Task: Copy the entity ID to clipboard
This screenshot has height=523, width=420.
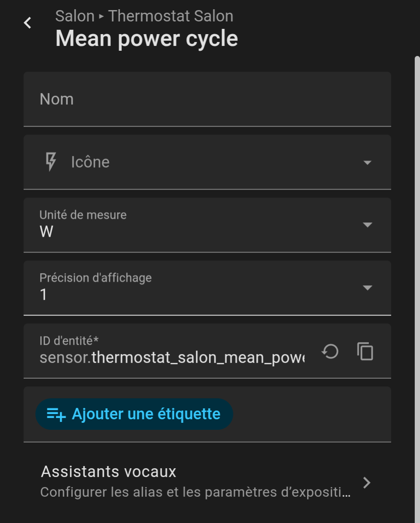Action: pos(365,351)
